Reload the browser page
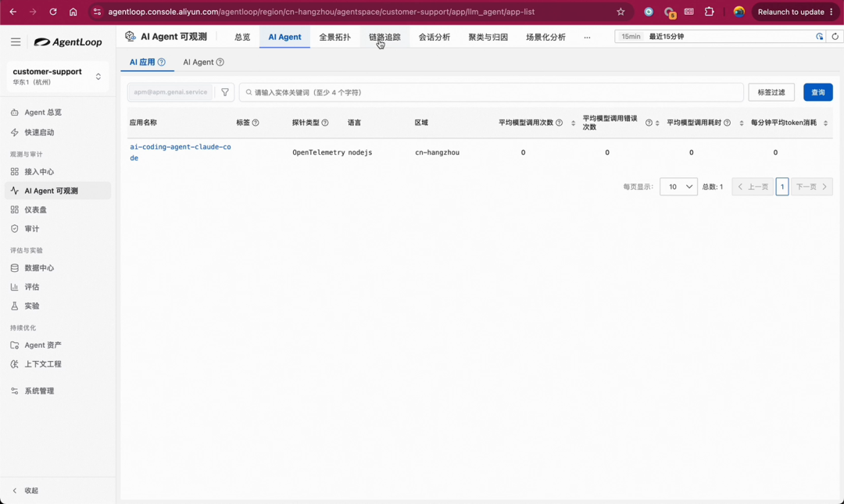Screen dimensions: 844x504 53,12
